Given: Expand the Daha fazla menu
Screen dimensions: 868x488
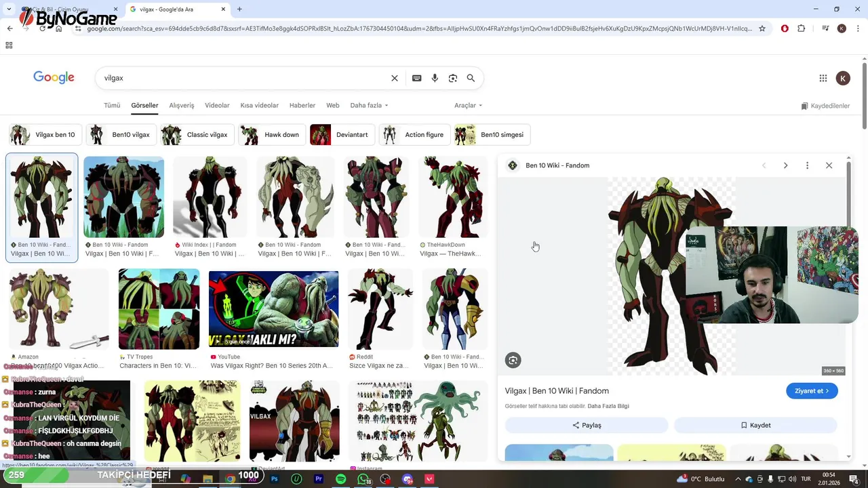Looking at the screenshot, I should [x=369, y=106].
